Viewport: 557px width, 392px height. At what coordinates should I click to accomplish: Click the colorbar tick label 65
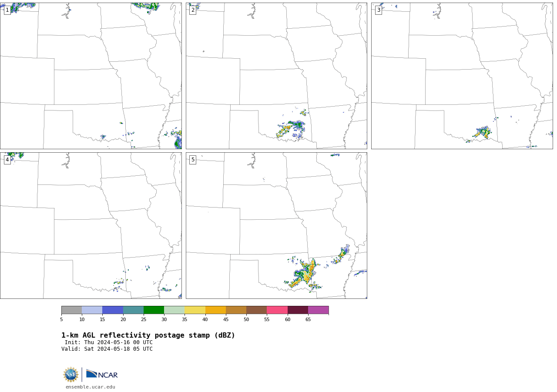tap(308, 320)
